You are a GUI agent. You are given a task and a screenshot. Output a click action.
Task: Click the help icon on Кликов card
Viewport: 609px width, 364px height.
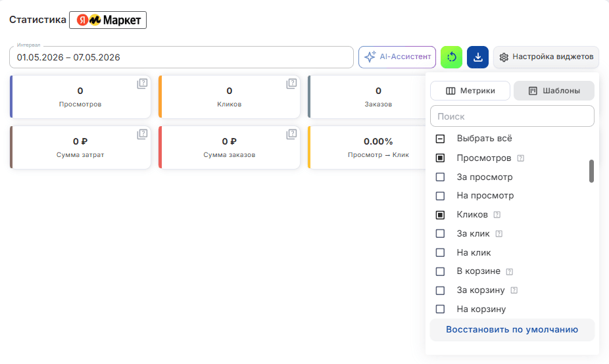pyautogui.click(x=291, y=83)
